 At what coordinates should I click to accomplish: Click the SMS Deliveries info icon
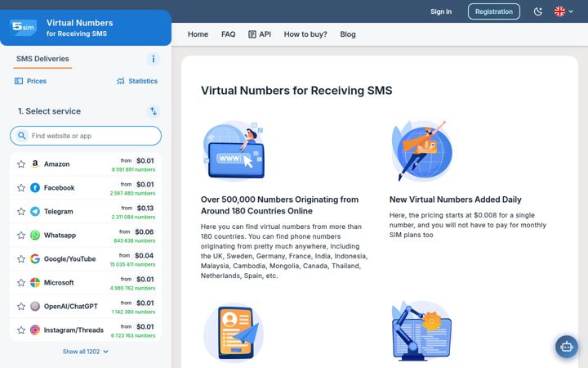(153, 59)
